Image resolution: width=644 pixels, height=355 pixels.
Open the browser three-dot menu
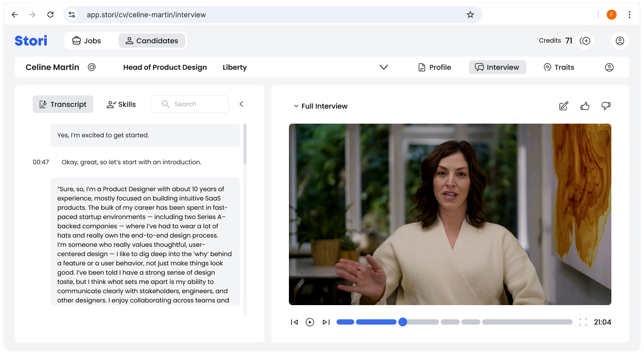(629, 15)
